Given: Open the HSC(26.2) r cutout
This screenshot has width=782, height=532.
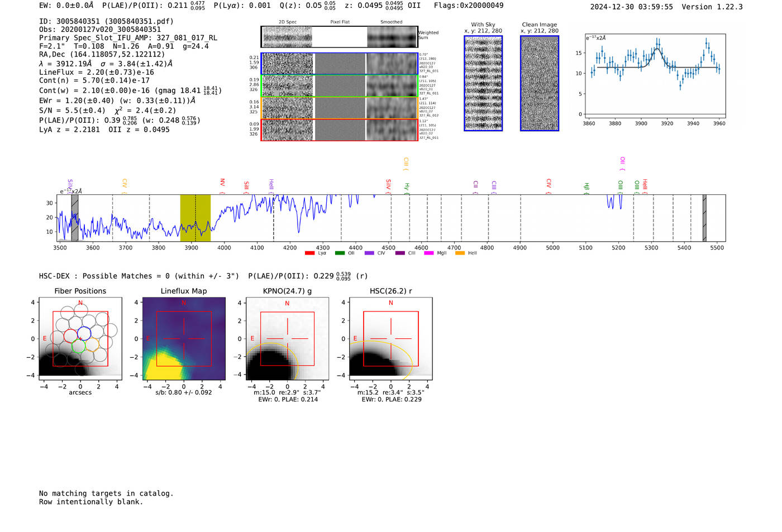Looking at the screenshot, I should tap(390, 339).
